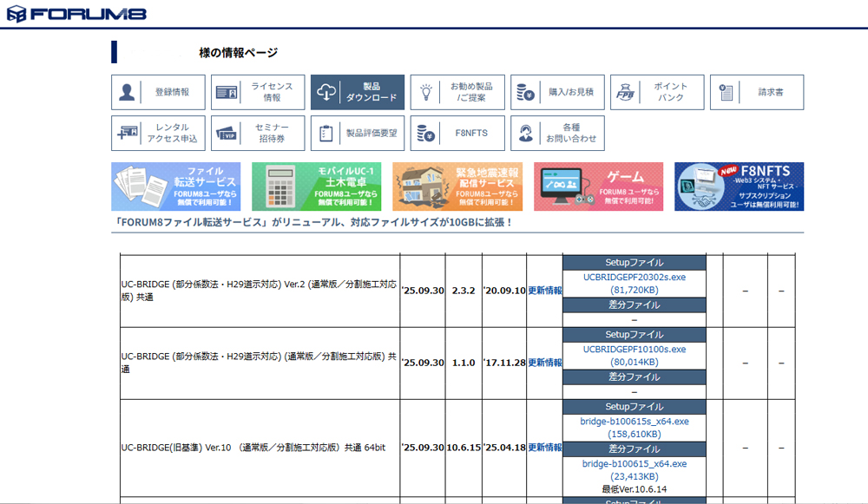Click the FPB icon for ポイントバンク
Screen dimensions: 868x504
pyautogui.click(x=625, y=93)
